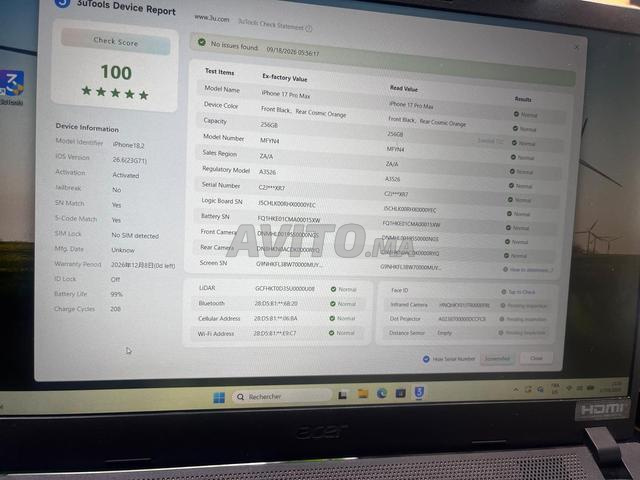This screenshot has width=640, height=480.
Task: Open the 3uTools Check Statement link
Action: (x=271, y=24)
